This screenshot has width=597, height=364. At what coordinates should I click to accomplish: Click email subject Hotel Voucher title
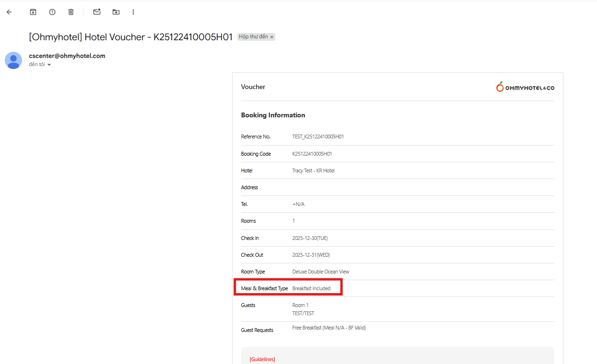[x=131, y=37]
